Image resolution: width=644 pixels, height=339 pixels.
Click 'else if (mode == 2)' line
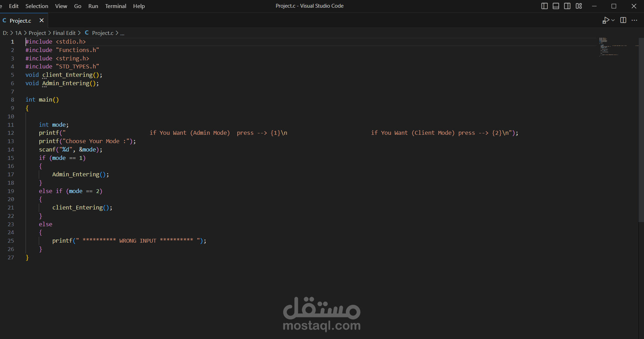click(70, 191)
